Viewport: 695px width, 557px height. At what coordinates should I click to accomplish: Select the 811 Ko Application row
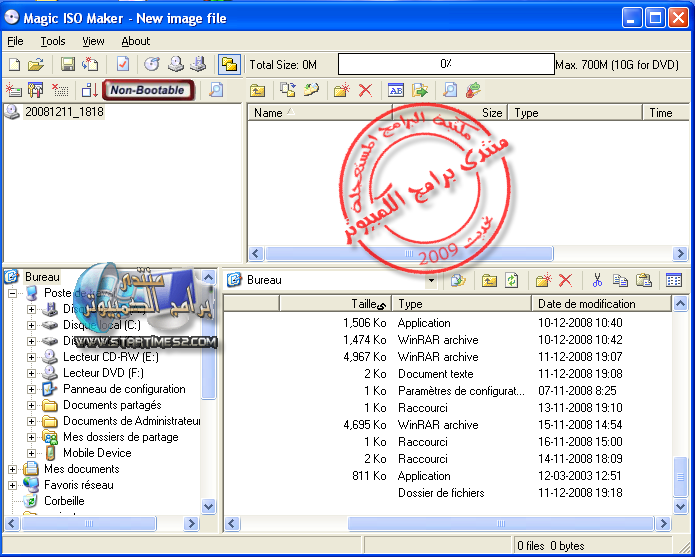click(448, 476)
